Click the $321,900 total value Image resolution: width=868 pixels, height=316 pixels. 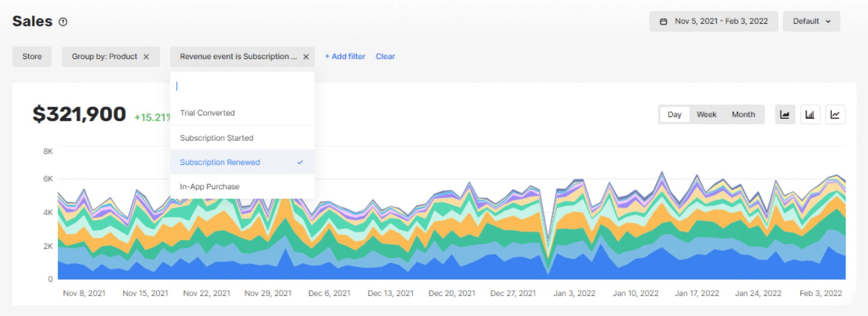point(79,114)
